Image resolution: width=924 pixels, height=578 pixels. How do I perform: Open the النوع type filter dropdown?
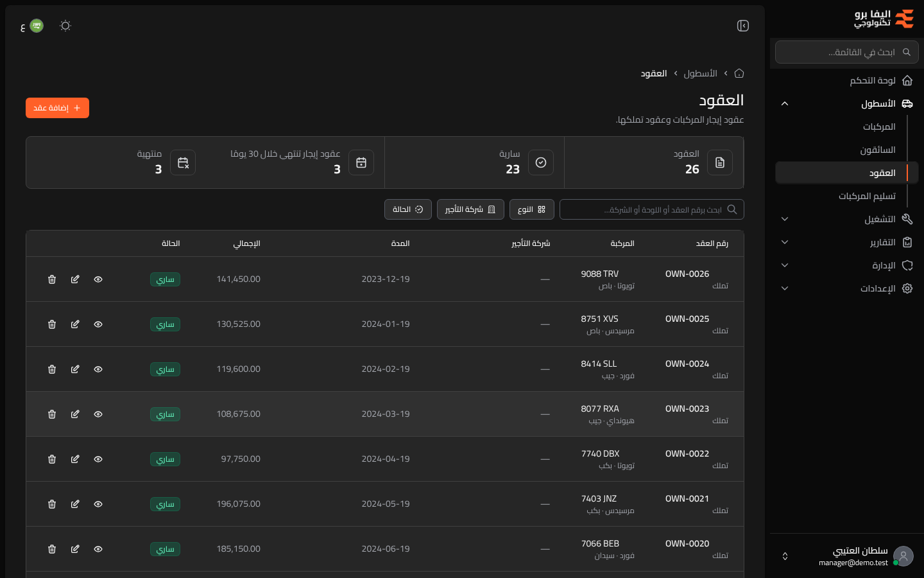(532, 209)
